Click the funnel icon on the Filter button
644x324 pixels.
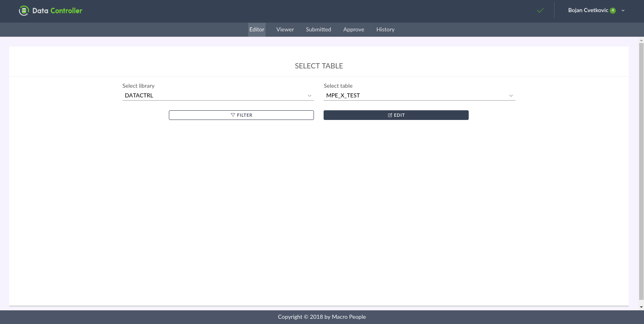233,115
